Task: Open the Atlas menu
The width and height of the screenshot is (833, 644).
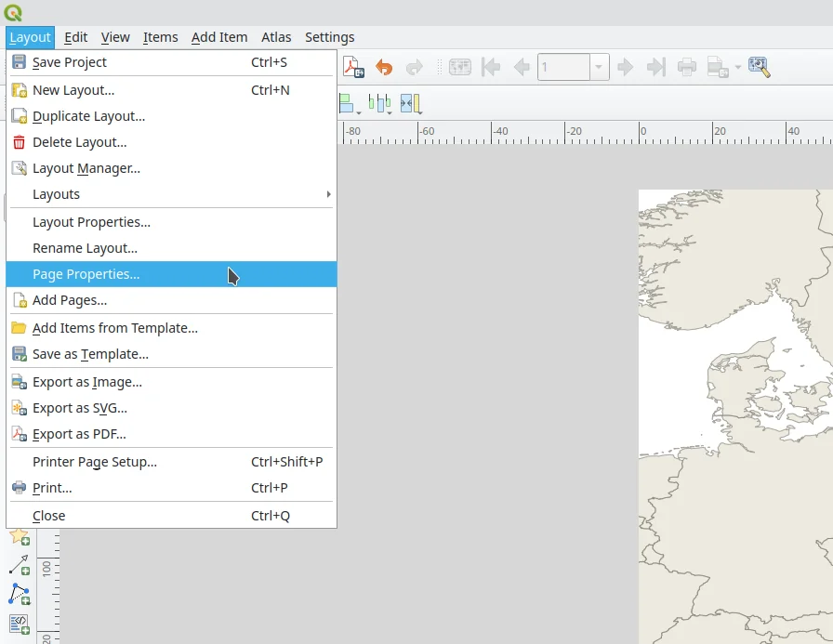Action: tap(276, 37)
